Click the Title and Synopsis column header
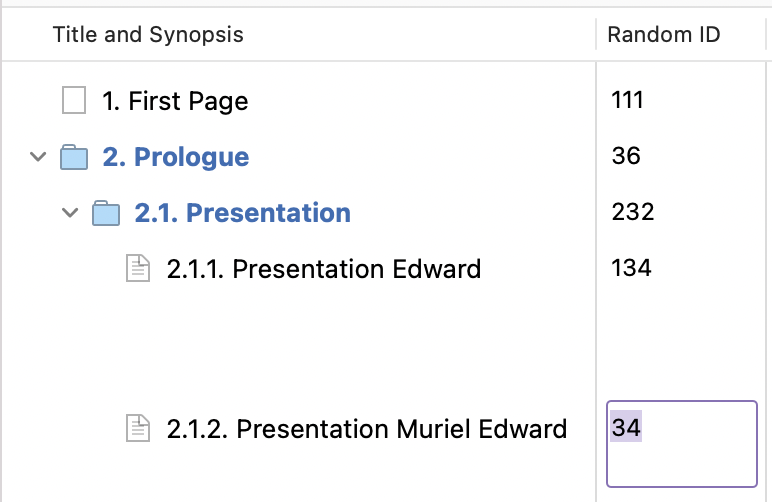The height and width of the screenshot is (502, 772). (x=148, y=36)
